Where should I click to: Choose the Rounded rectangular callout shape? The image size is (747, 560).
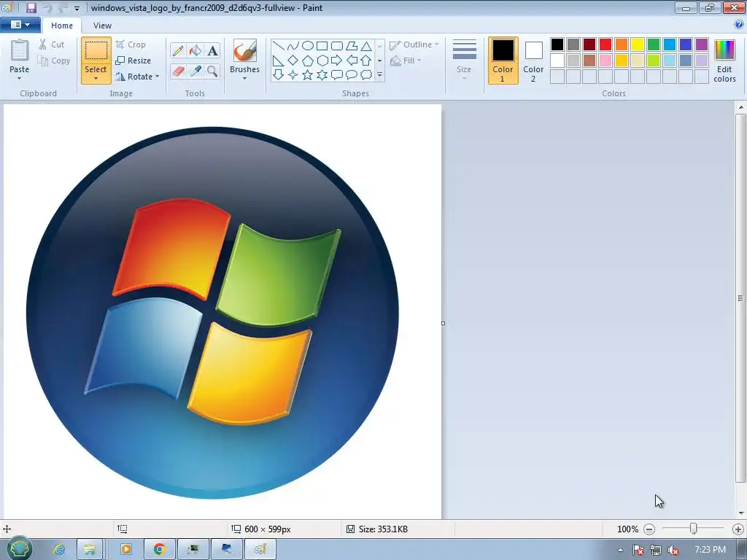click(337, 75)
